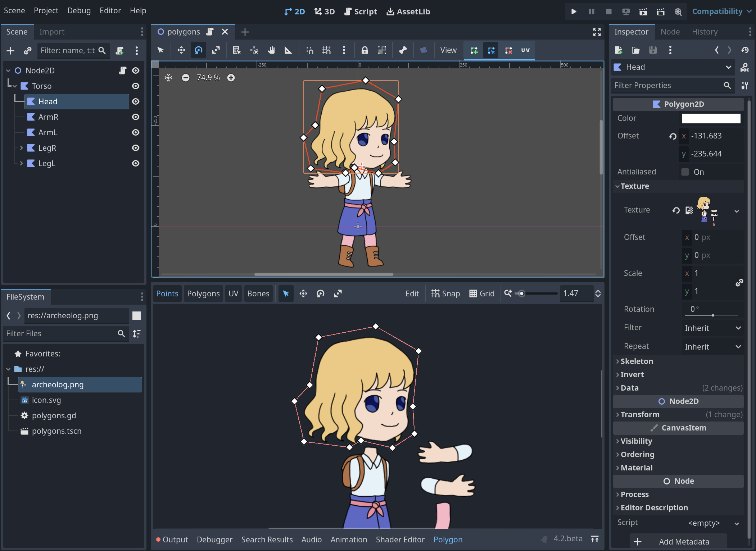
Task: Select polygons.gd in the FileSystem dock
Action: coord(54,415)
